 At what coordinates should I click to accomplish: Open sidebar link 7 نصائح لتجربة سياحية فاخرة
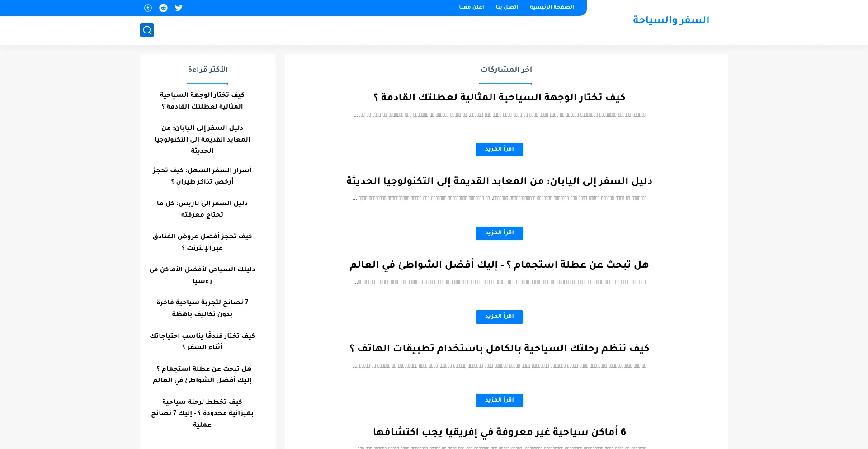pyautogui.click(x=202, y=308)
